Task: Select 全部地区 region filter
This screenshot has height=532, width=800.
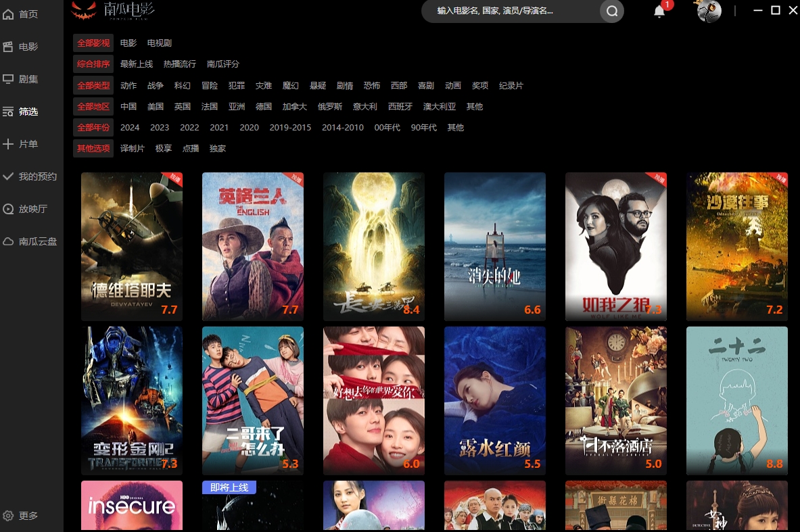Action: coord(93,107)
